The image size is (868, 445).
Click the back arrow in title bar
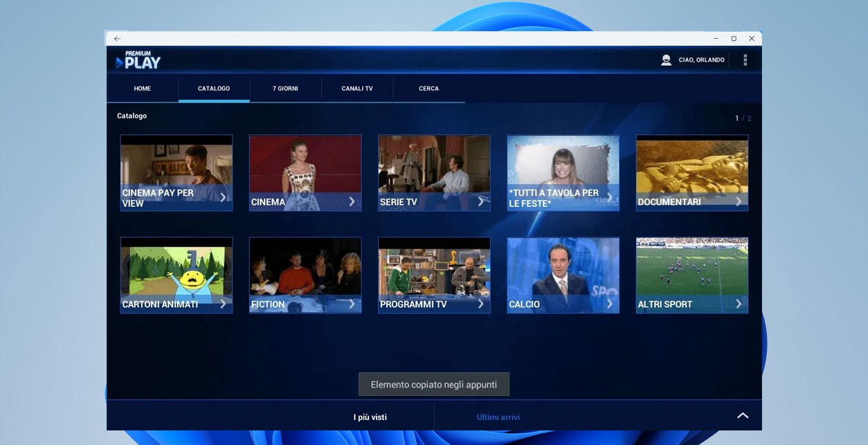coord(117,39)
